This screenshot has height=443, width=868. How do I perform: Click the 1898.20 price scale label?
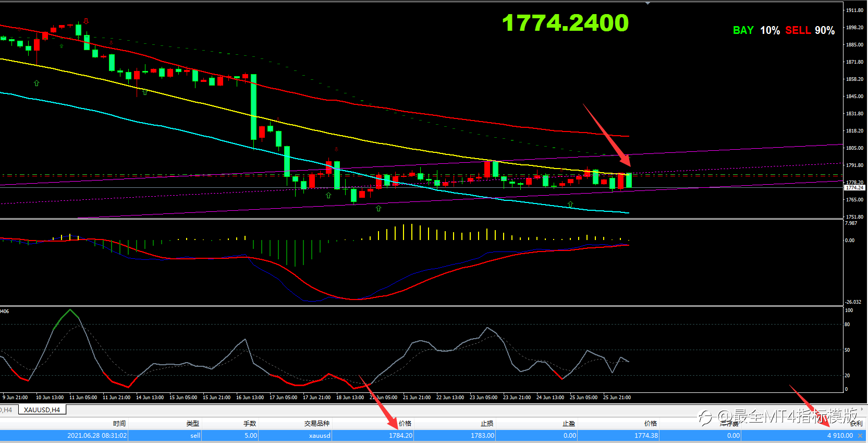click(x=855, y=28)
